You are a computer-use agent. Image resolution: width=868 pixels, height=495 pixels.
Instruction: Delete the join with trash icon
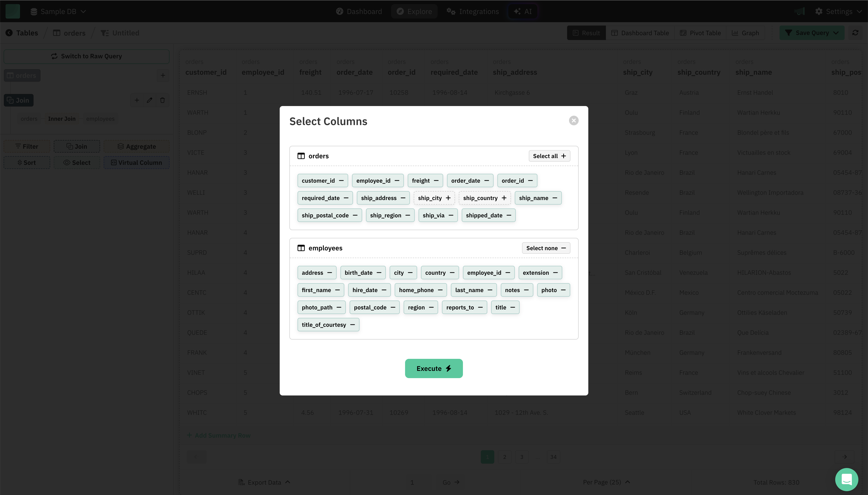point(162,100)
